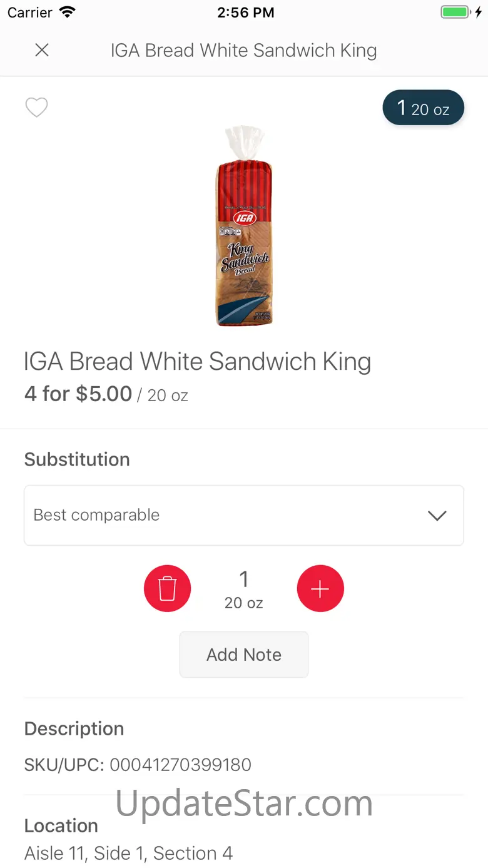Tap the Aisle 11 location text
This screenshot has height=868, width=488.
tap(128, 853)
